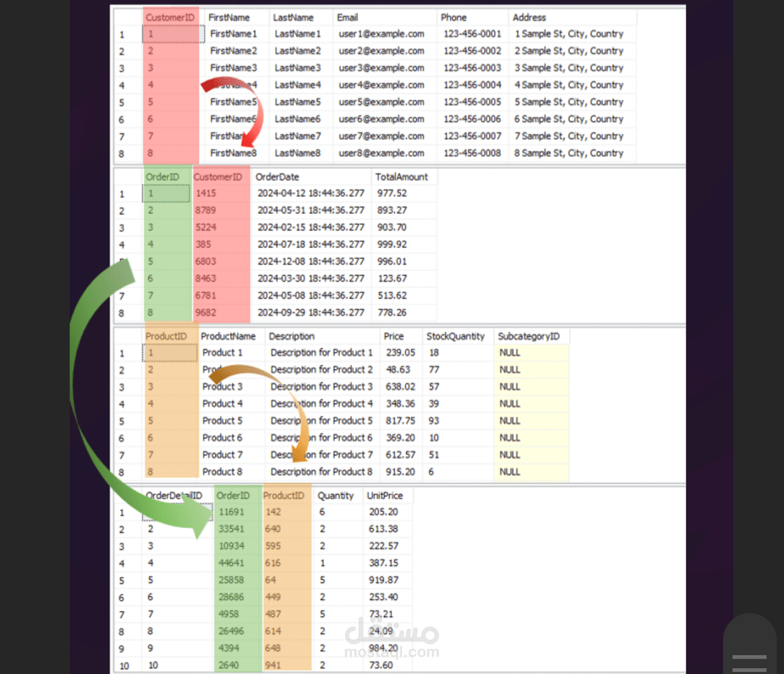Click order detail ProductID 142
The image size is (784, 674).
(273, 512)
